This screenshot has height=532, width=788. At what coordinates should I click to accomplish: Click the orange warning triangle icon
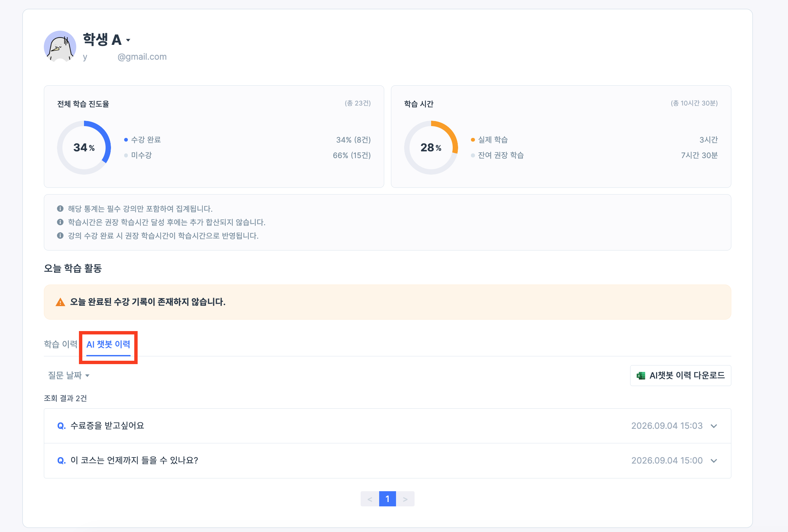[x=60, y=302]
